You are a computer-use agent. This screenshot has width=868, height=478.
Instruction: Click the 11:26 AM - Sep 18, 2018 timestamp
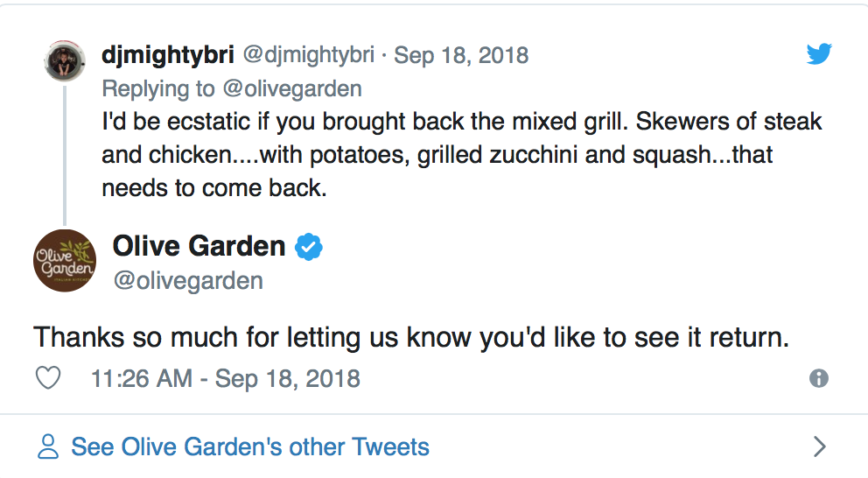tap(226, 378)
